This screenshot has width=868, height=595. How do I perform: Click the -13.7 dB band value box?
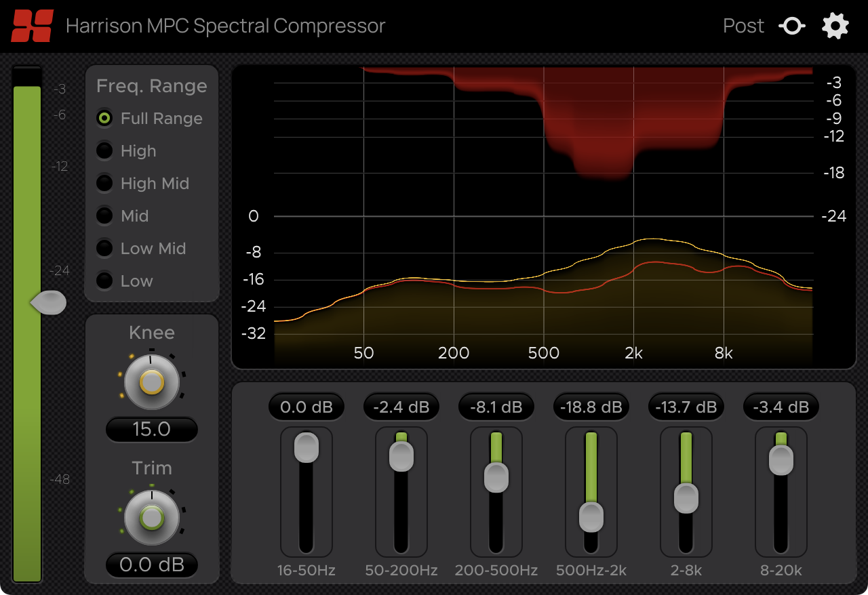coord(686,407)
